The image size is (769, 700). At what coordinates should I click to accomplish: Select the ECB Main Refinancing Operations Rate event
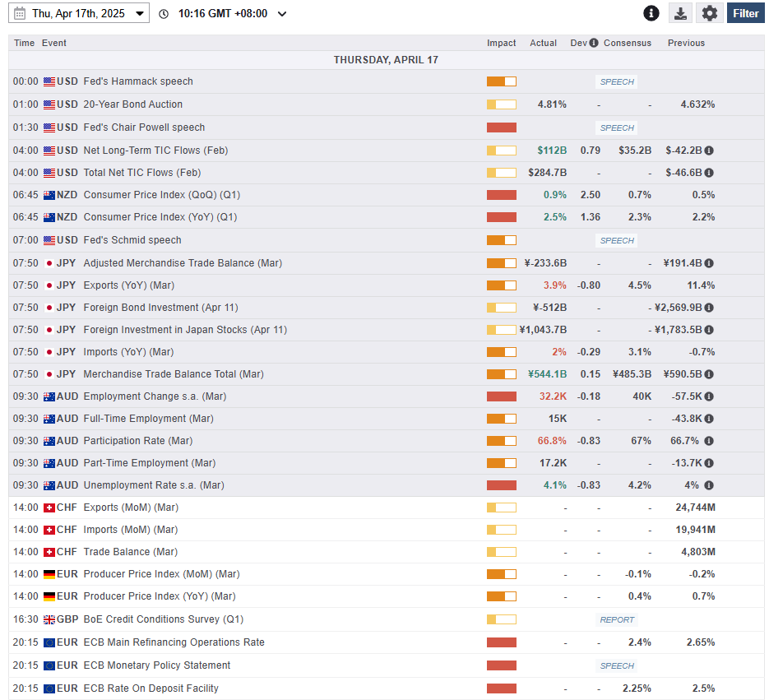[x=174, y=642]
